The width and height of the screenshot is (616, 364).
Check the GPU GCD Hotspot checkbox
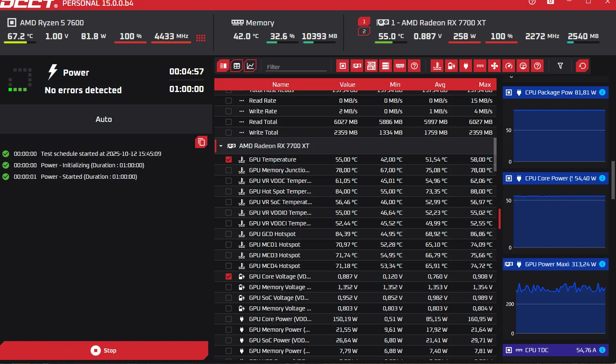[229, 234]
